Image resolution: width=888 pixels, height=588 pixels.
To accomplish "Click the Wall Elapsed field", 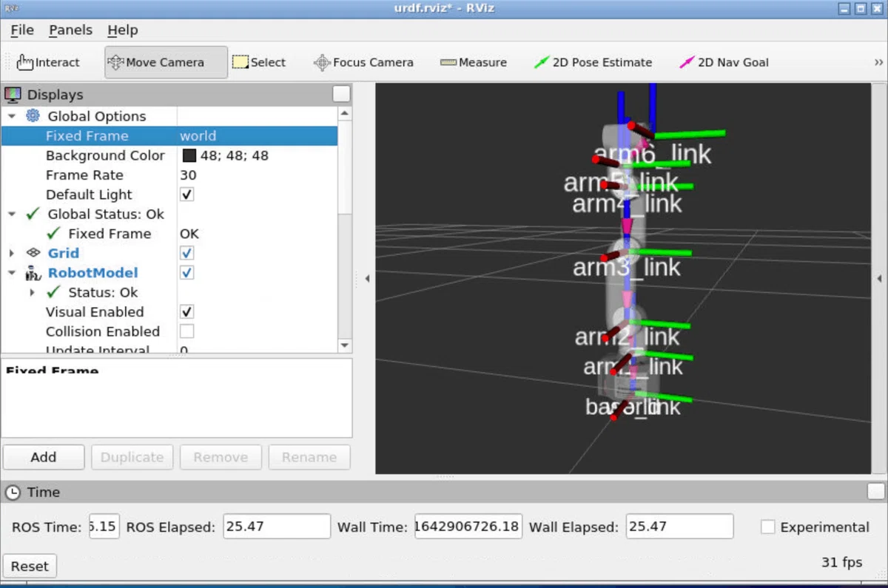I will coord(679,527).
